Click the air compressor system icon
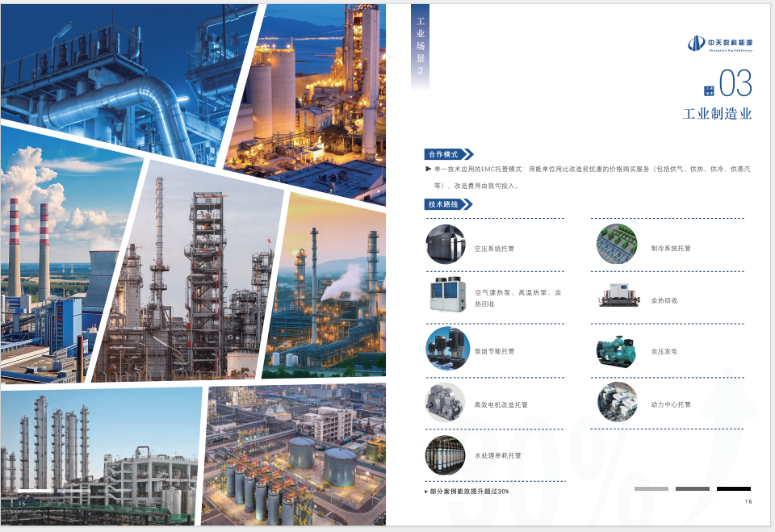This screenshot has height=532, width=775. [446, 245]
